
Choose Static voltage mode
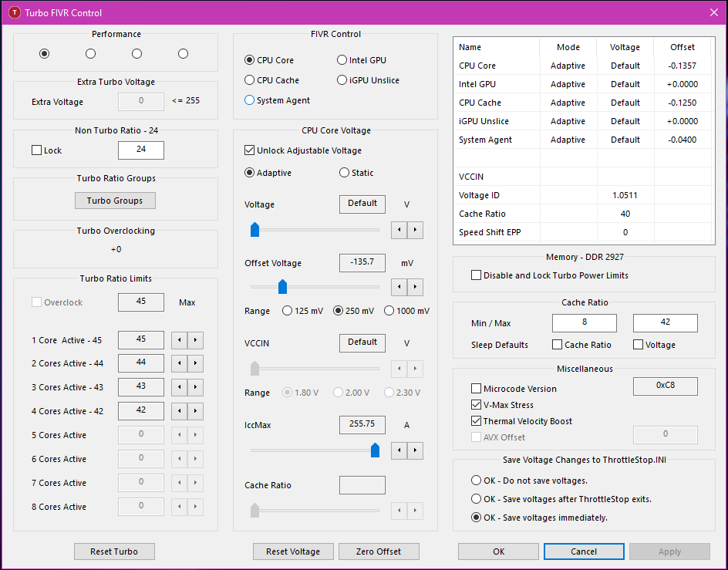[345, 173]
